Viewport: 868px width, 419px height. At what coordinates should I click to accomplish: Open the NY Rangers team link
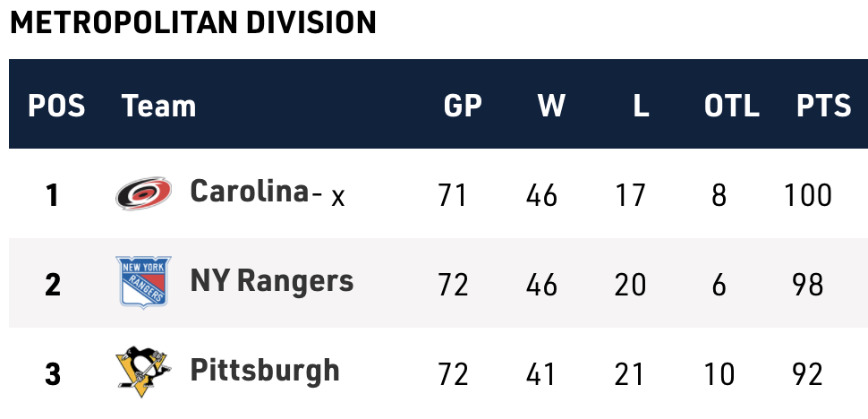coord(272,282)
